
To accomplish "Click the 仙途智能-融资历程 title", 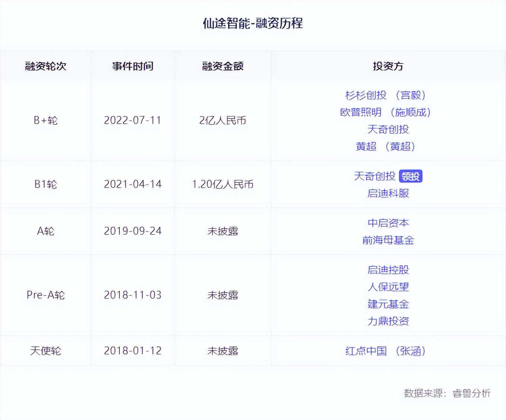I will (253, 23).
